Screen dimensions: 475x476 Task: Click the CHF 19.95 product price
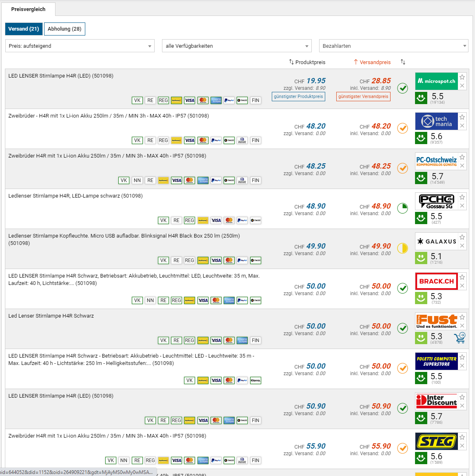[x=310, y=81]
